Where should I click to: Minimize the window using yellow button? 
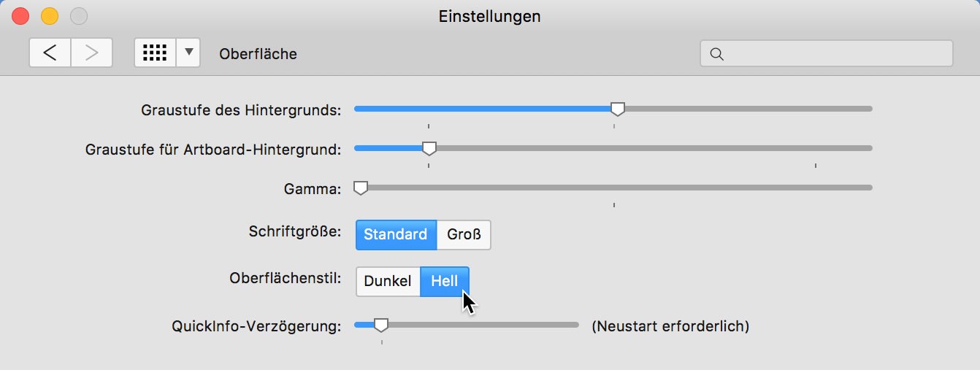(49, 15)
